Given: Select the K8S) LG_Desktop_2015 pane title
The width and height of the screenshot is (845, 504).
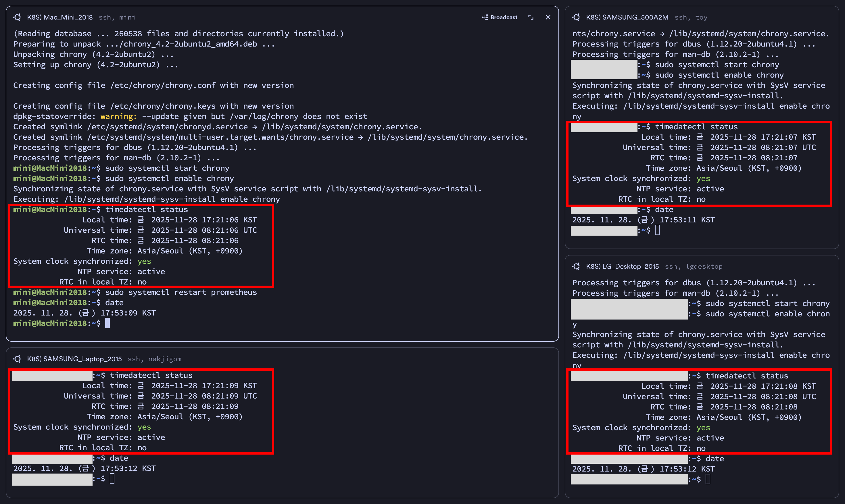Looking at the screenshot, I should 622,267.
